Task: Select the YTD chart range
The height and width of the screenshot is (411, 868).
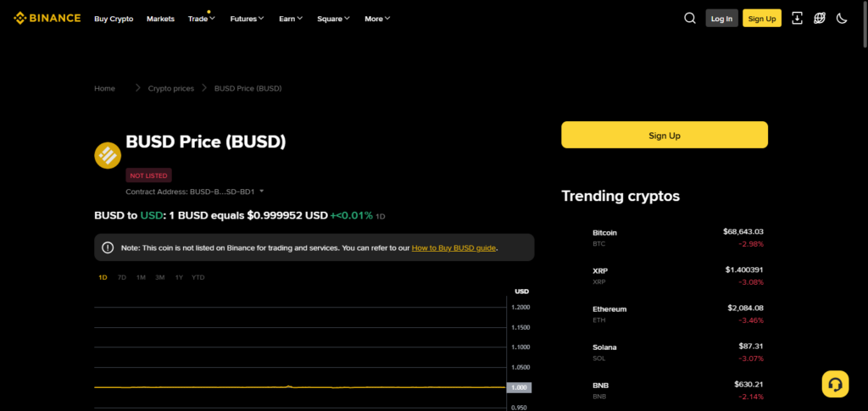Action: pos(198,277)
